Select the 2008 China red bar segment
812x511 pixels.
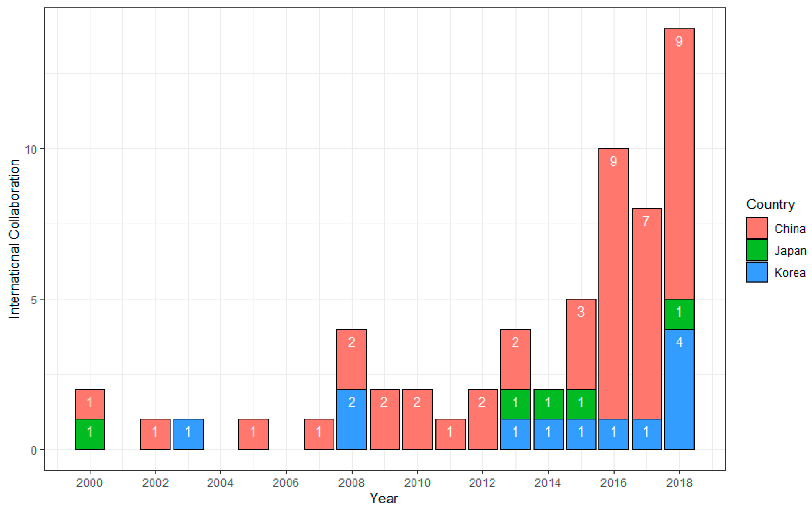click(x=351, y=359)
